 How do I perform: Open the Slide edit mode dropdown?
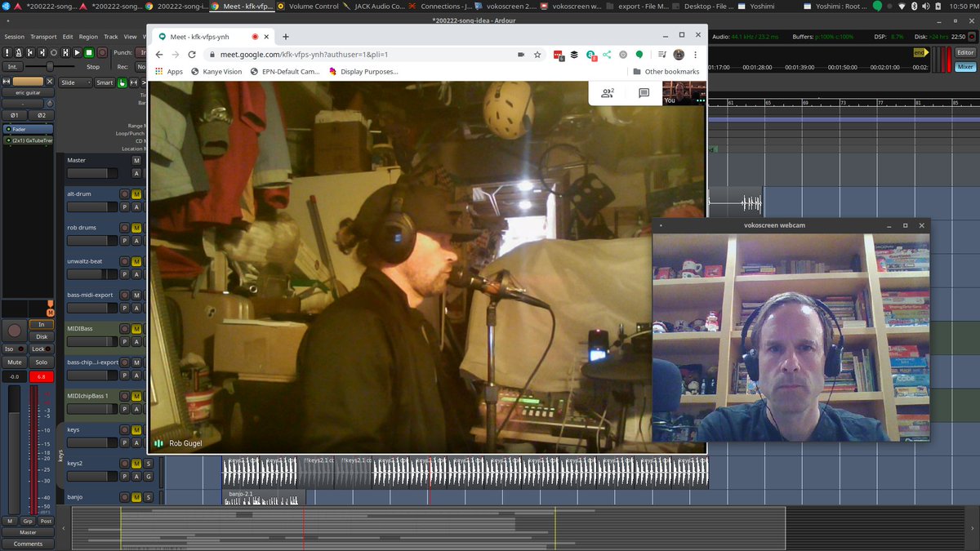[75, 82]
